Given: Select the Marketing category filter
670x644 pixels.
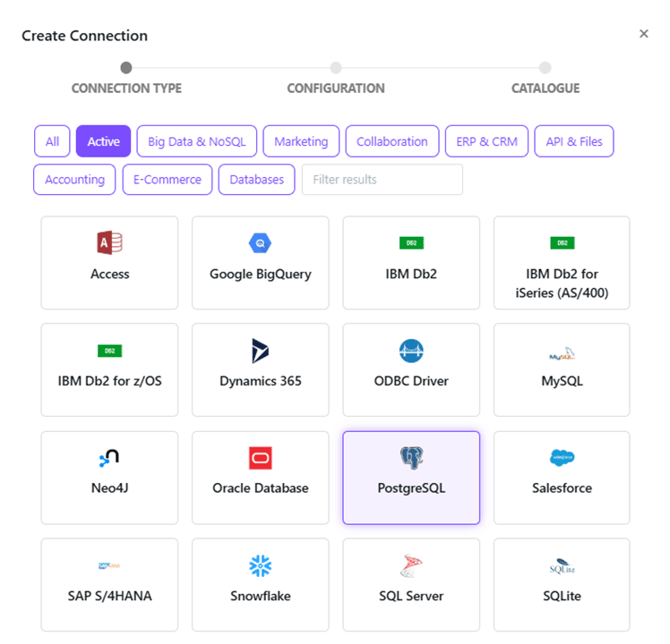Looking at the screenshot, I should pyautogui.click(x=301, y=141).
